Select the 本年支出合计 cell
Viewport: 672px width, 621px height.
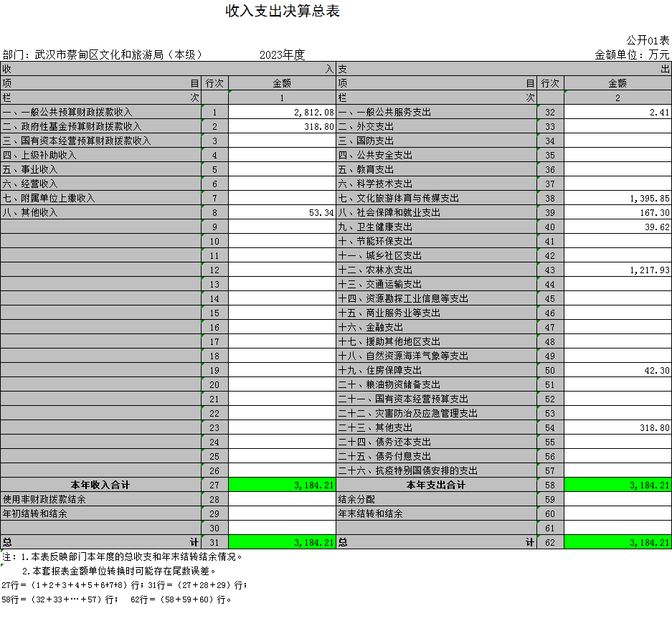point(437,485)
